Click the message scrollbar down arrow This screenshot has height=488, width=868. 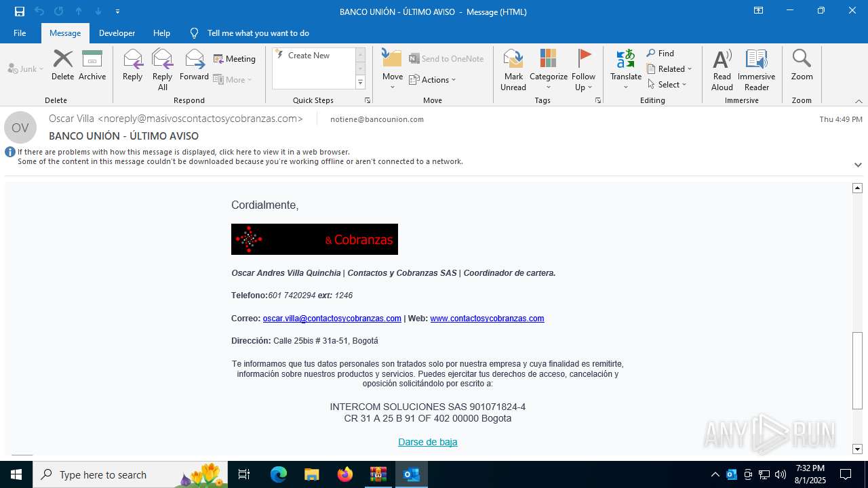coord(858,449)
